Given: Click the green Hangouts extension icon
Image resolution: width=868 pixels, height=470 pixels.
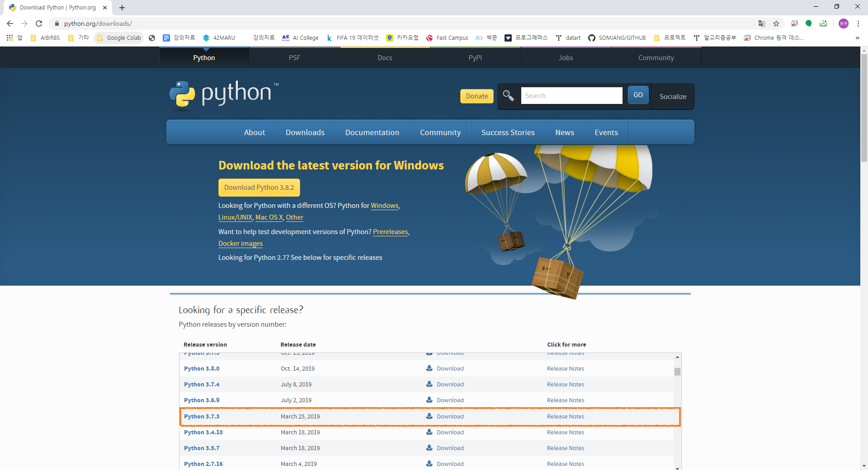Looking at the screenshot, I should (x=809, y=23).
